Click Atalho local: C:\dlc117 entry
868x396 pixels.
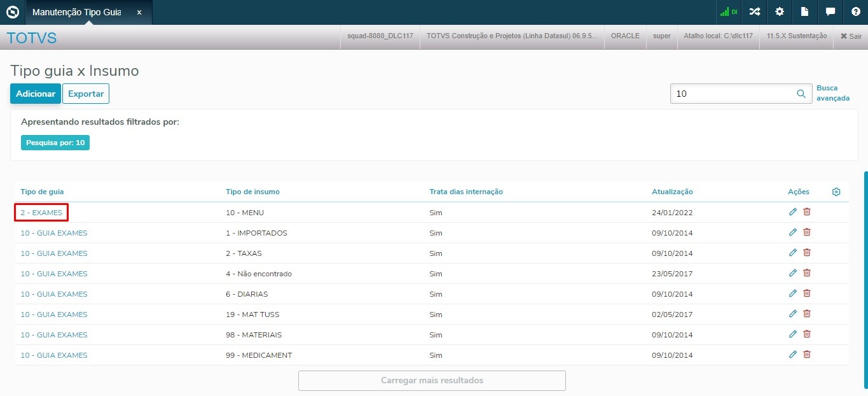coord(718,36)
